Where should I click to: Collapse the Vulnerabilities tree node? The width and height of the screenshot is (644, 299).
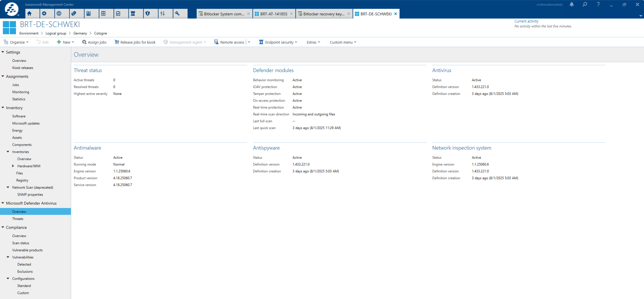[x=8, y=257]
